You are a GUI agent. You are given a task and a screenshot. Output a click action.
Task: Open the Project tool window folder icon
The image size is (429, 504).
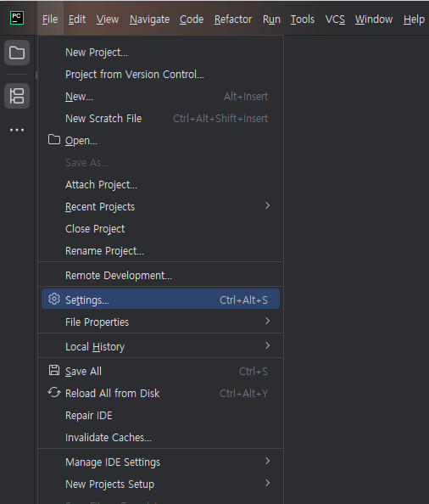point(17,53)
